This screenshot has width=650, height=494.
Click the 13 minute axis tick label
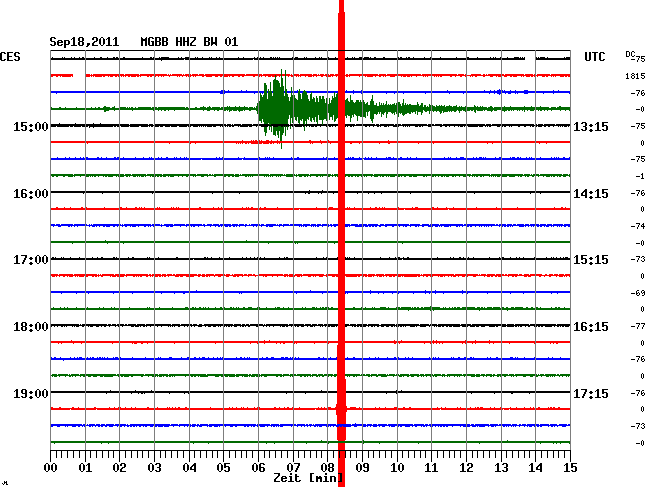[x=501, y=468]
